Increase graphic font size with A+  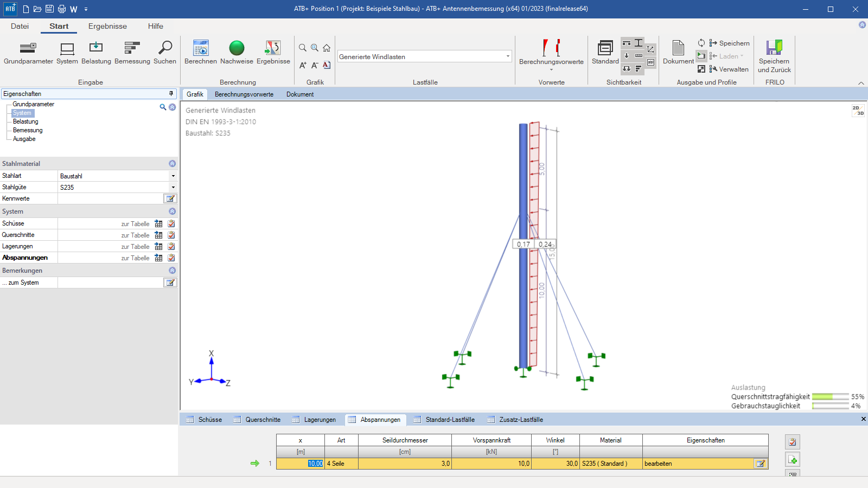[x=303, y=65]
